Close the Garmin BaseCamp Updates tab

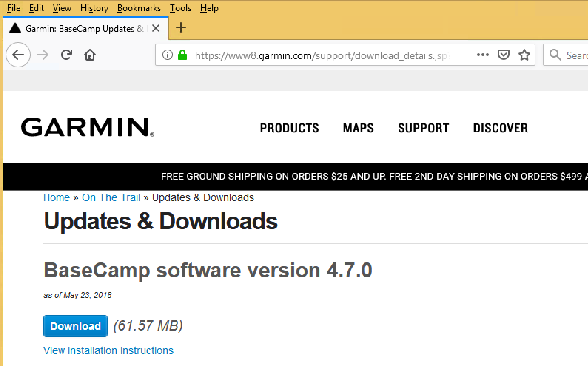coord(156,28)
